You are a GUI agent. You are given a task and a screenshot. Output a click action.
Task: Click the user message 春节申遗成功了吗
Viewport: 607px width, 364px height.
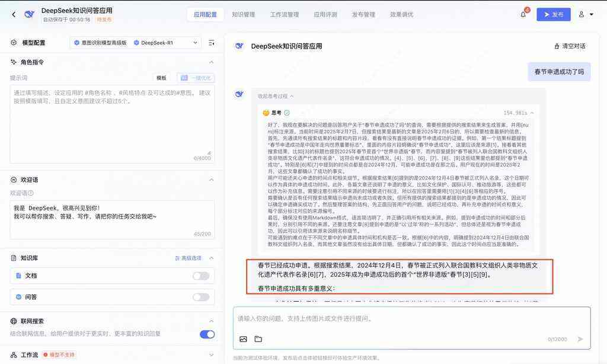(559, 72)
